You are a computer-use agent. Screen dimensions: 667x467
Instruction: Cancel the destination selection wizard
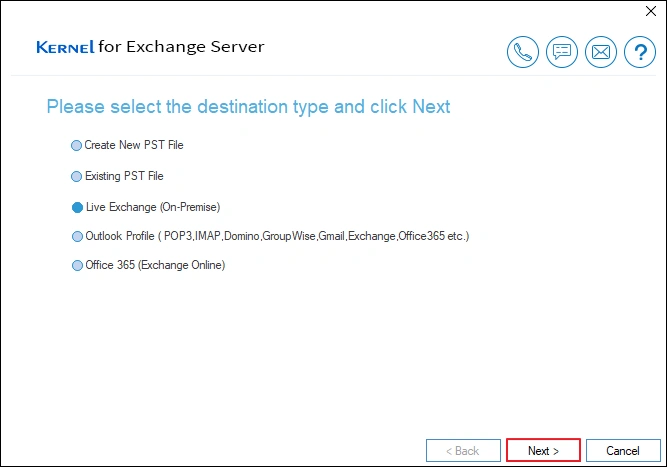(x=623, y=450)
